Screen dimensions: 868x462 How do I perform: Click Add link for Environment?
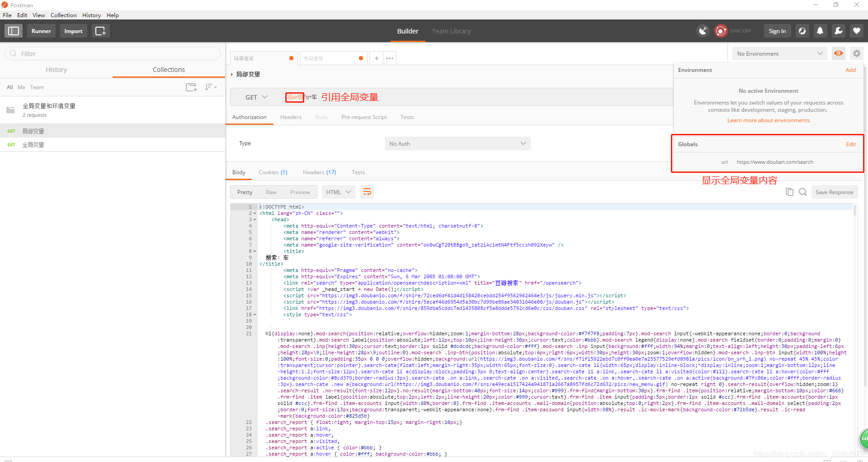tap(850, 70)
